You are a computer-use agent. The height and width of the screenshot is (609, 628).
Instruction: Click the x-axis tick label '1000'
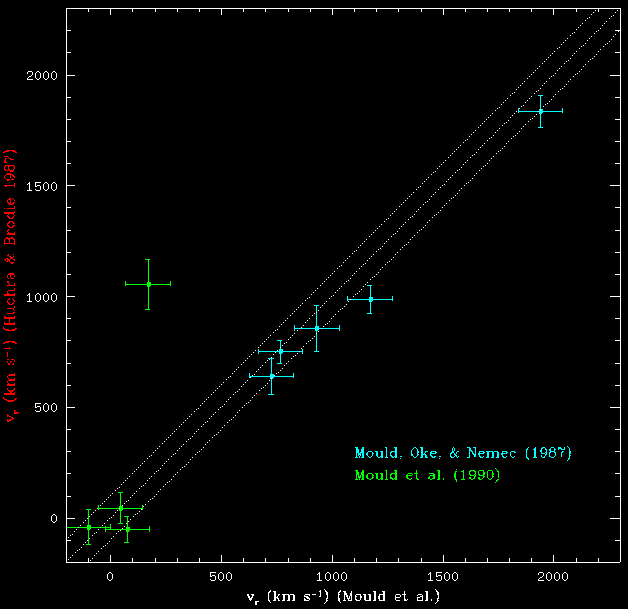[x=332, y=577]
